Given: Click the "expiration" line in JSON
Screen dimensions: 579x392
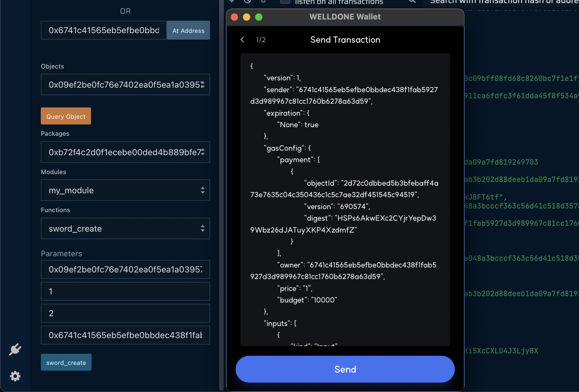Looking at the screenshot, I should [286, 113].
